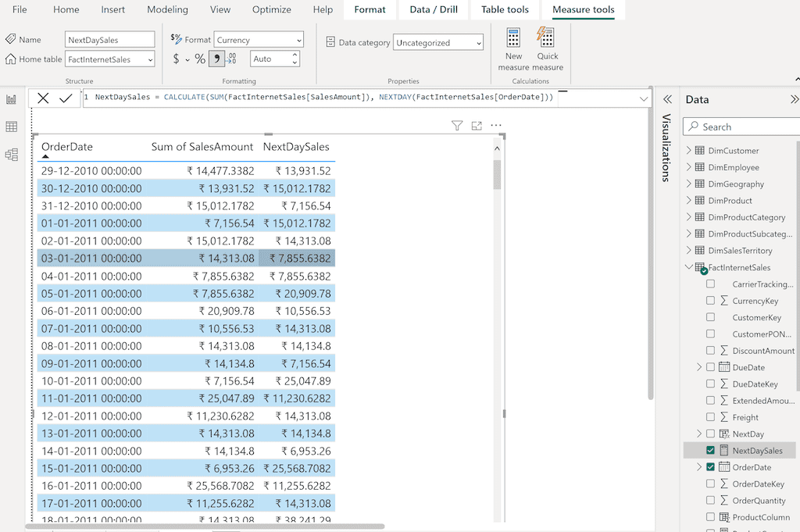Launch a Quick measure
The height and width of the screenshot is (532, 800).
[x=547, y=47]
